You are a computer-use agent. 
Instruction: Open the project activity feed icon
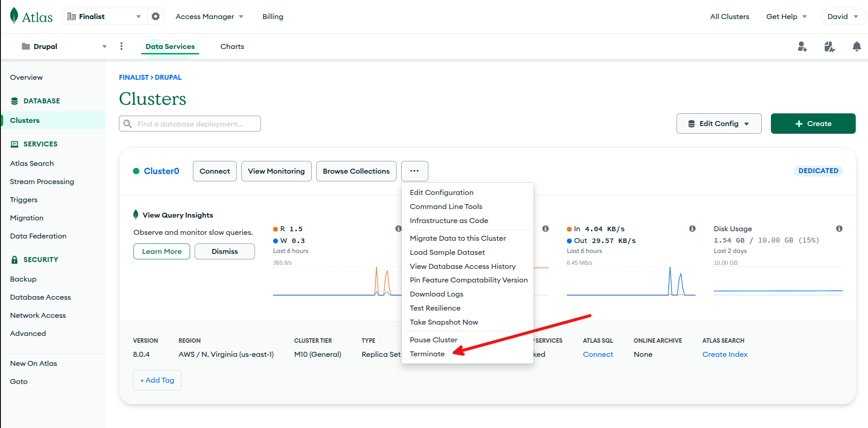click(x=829, y=46)
